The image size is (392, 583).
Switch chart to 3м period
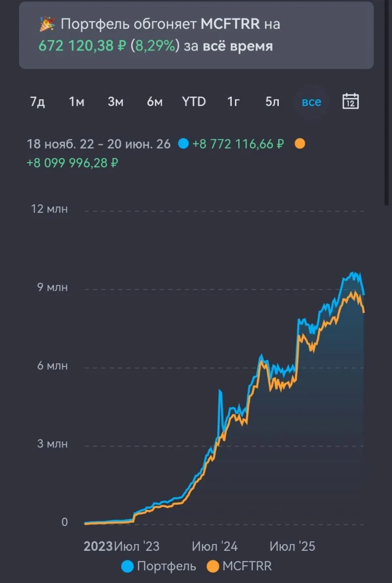pyautogui.click(x=115, y=102)
